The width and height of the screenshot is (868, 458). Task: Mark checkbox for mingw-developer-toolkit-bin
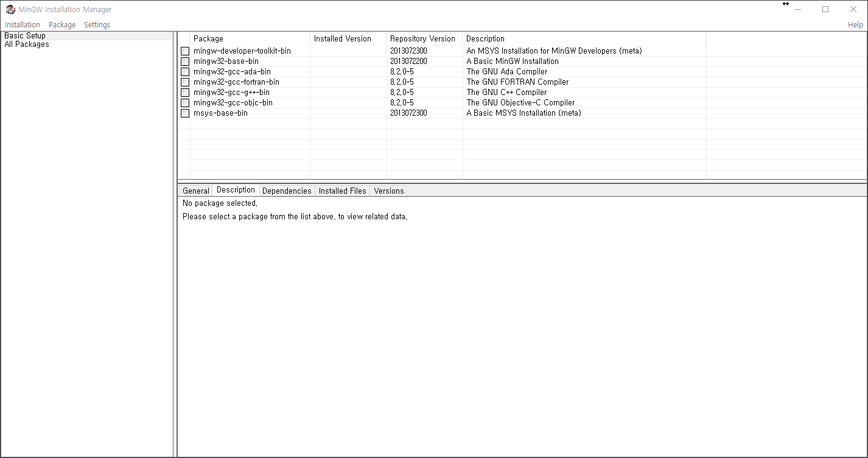(x=185, y=51)
